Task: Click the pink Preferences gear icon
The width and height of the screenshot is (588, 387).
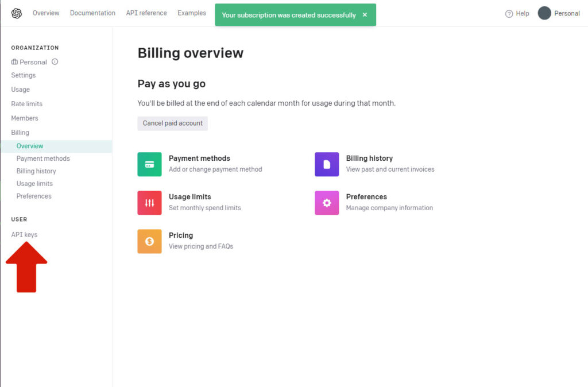Action: (x=327, y=203)
